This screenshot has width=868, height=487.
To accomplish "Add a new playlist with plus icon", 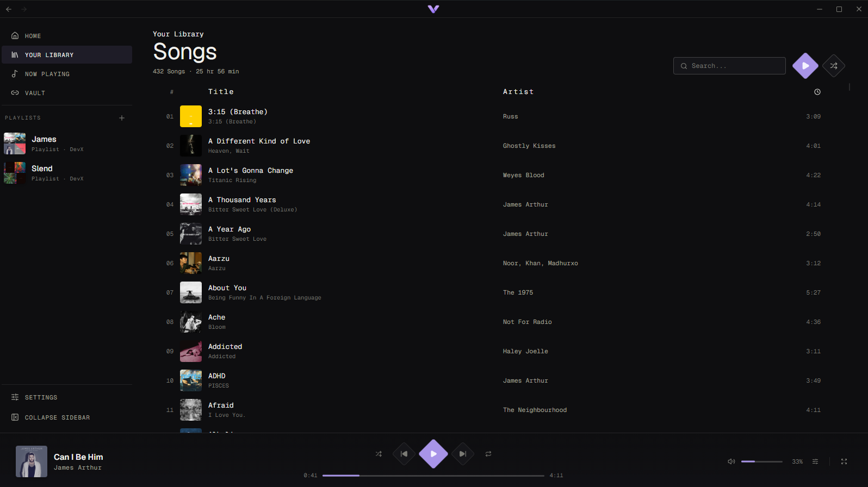I will click(122, 118).
